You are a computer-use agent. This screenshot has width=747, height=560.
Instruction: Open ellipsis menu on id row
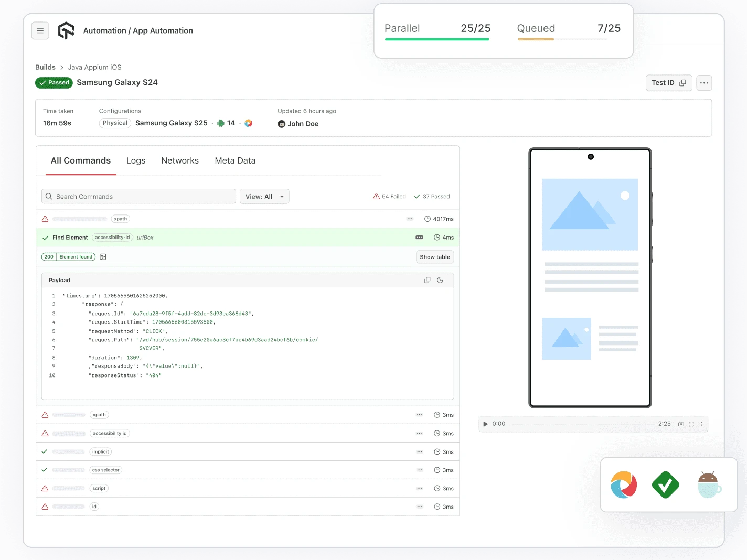click(x=420, y=507)
